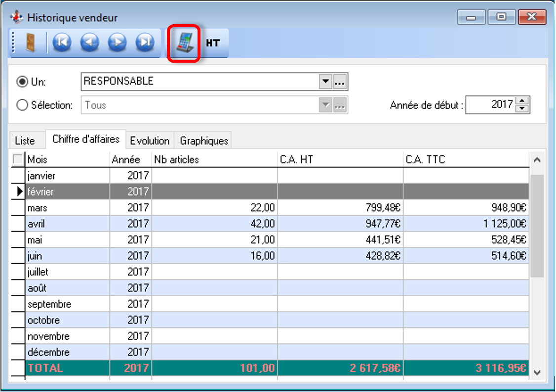Click the exit door icon in toolbar
Image resolution: width=556 pixels, height=392 pixels.
tap(31, 43)
